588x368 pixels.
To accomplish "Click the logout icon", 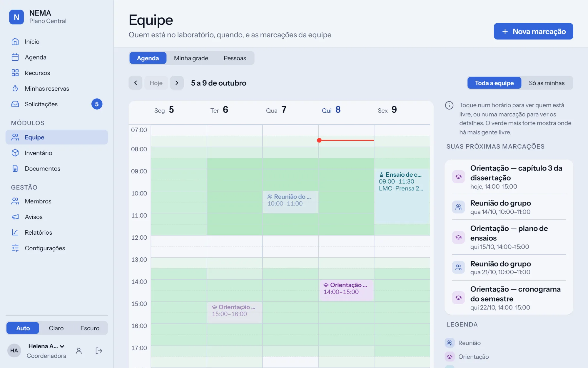I will (99, 351).
